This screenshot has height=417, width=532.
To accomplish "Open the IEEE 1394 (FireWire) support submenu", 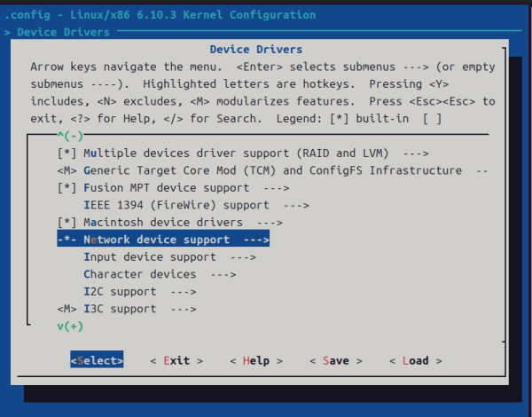I will [x=196, y=206].
